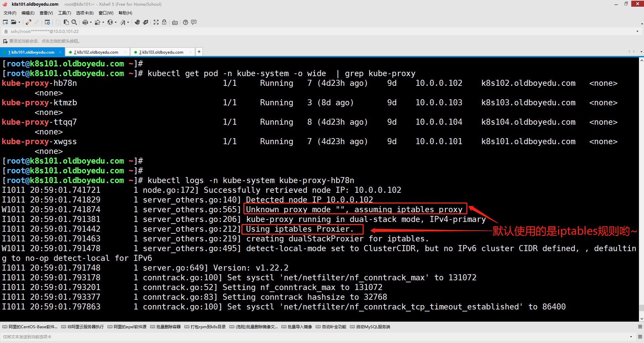The width and height of the screenshot is (644, 343).
Task: Click the New Session toolbar icon
Action: (5, 22)
